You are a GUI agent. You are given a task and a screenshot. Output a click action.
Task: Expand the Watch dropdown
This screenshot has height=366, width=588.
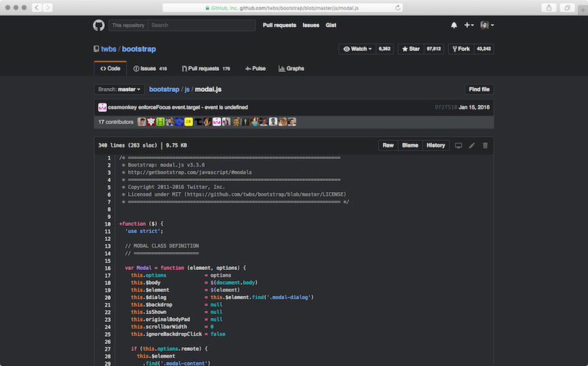(x=357, y=49)
